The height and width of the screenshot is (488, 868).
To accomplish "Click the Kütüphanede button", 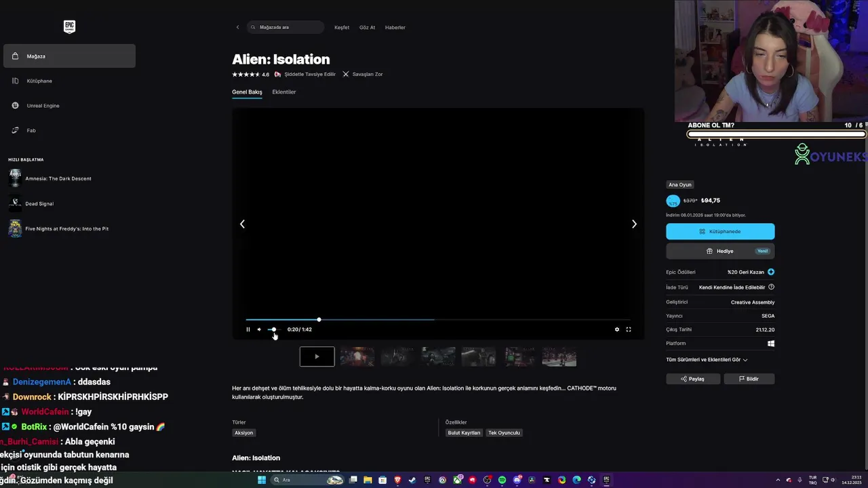I will (720, 231).
